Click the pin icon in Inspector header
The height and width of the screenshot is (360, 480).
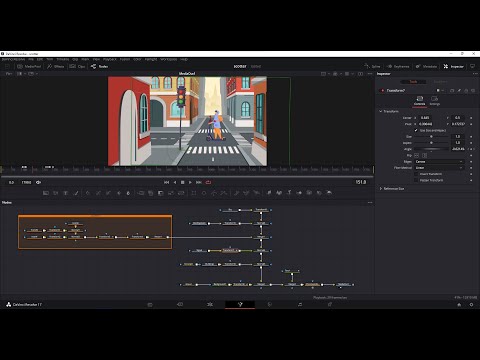coord(459,90)
